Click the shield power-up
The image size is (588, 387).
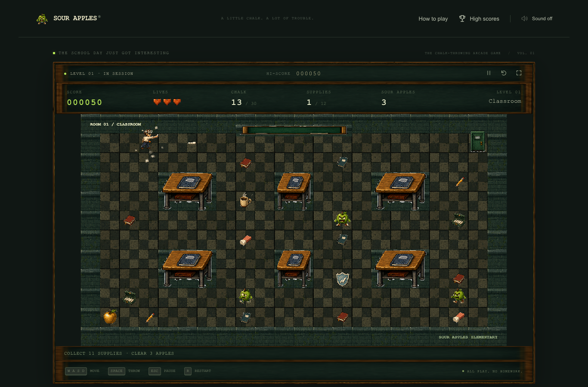[x=342, y=279]
